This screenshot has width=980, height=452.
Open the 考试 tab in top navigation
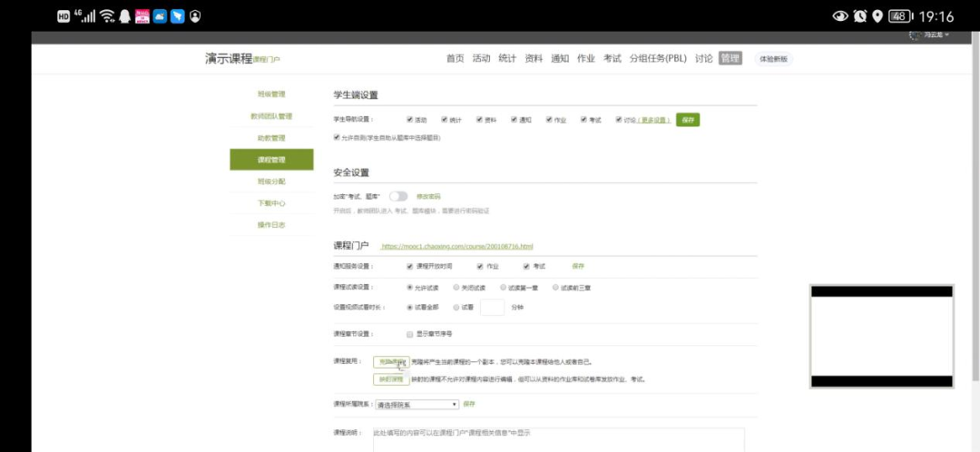(612, 59)
